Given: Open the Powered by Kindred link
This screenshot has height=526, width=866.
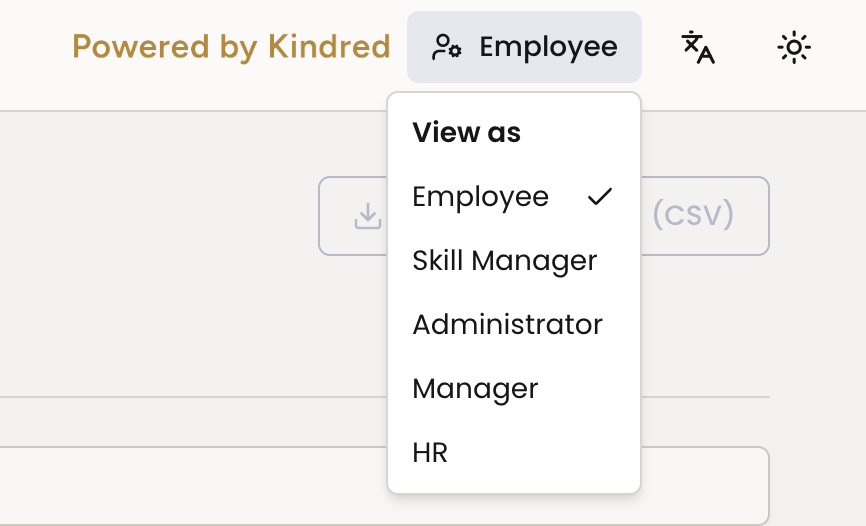Looking at the screenshot, I should coord(231,47).
